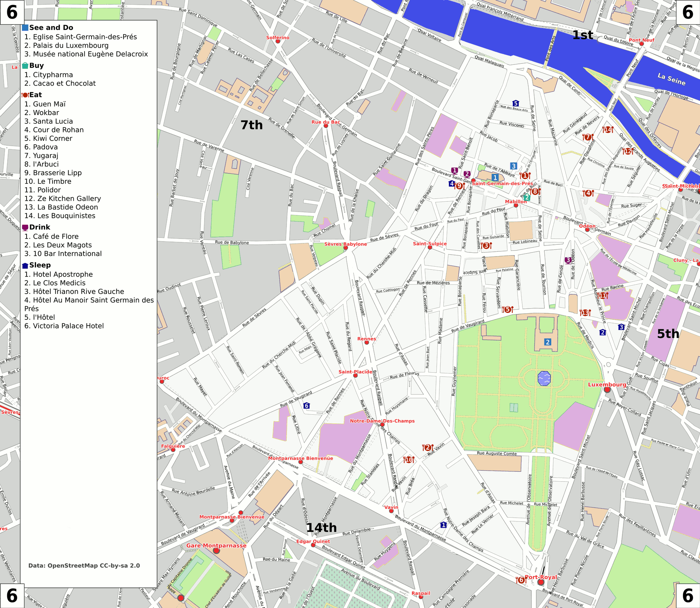Click navy Sleep marker 4 beside Eat marker 9
The height and width of the screenshot is (608, 700).
click(452, 184)
